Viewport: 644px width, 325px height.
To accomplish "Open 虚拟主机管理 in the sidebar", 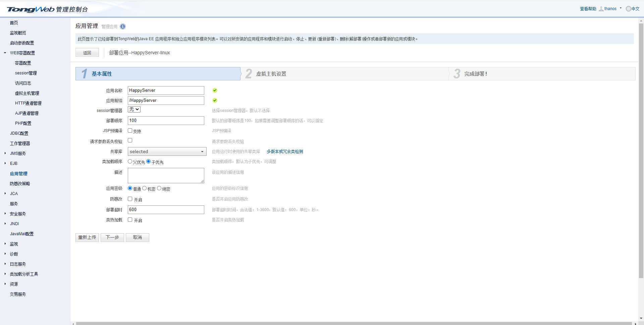I will pyautogui.click(x=27, y=93).
